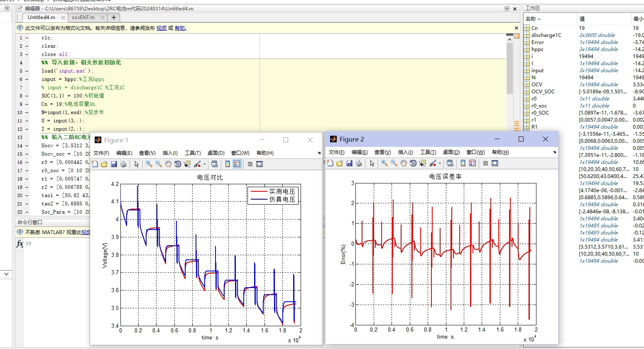
Task: Expand the left panel collapse arrow
Action: [6, 274]
